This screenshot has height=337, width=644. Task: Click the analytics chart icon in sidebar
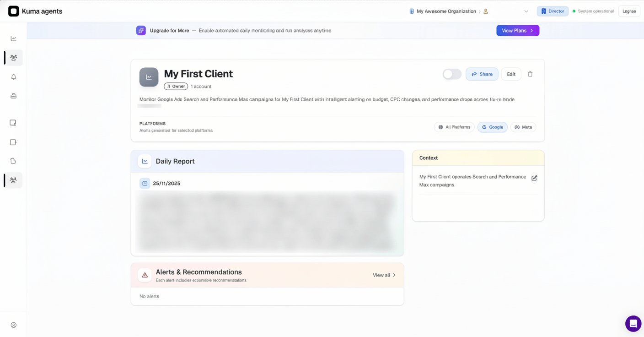[x=14, y=39]
